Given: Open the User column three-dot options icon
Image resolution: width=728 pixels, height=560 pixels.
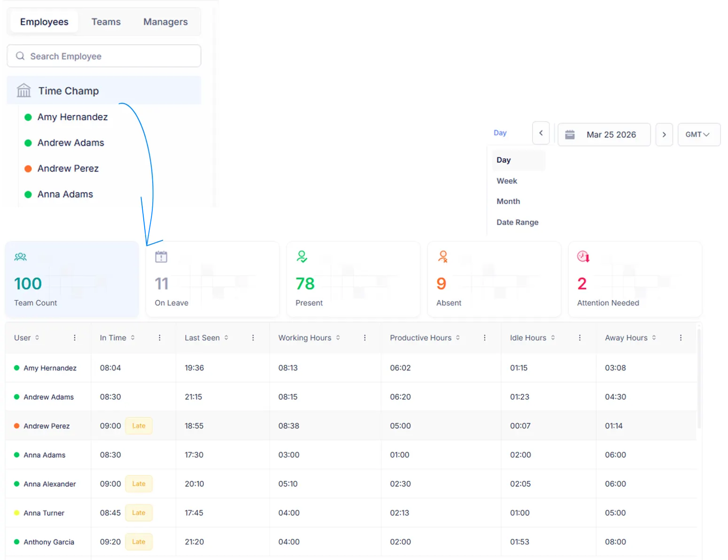Looking at the screenshot, I should [74, 338].
